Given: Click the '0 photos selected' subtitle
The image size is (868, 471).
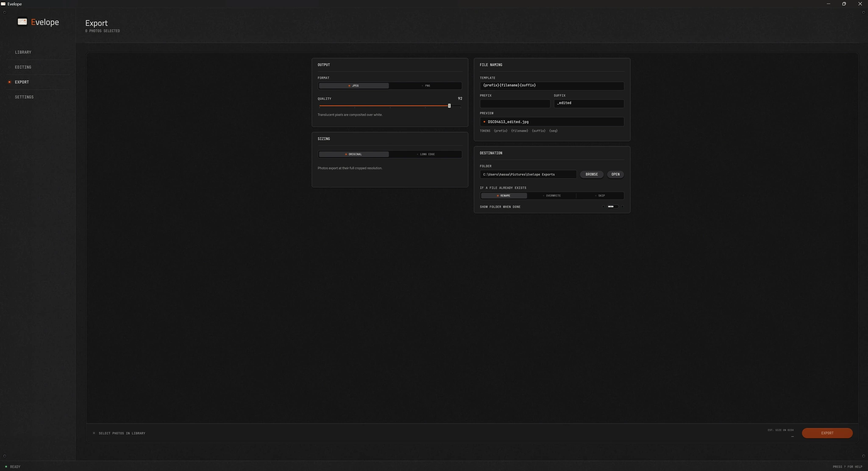Looking at the screenshot, I should point(103,31).
